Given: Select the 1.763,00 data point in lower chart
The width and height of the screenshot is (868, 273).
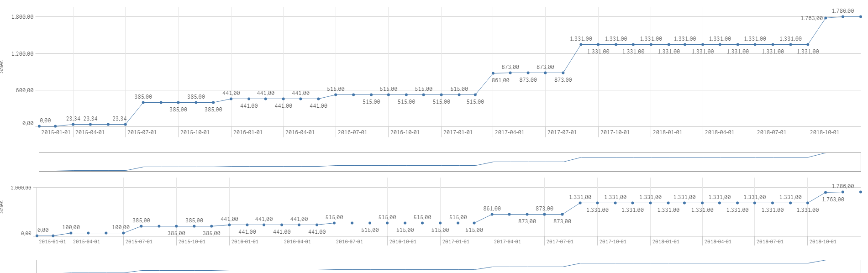Looking at the screenshot, I should (x=825, y=193).
